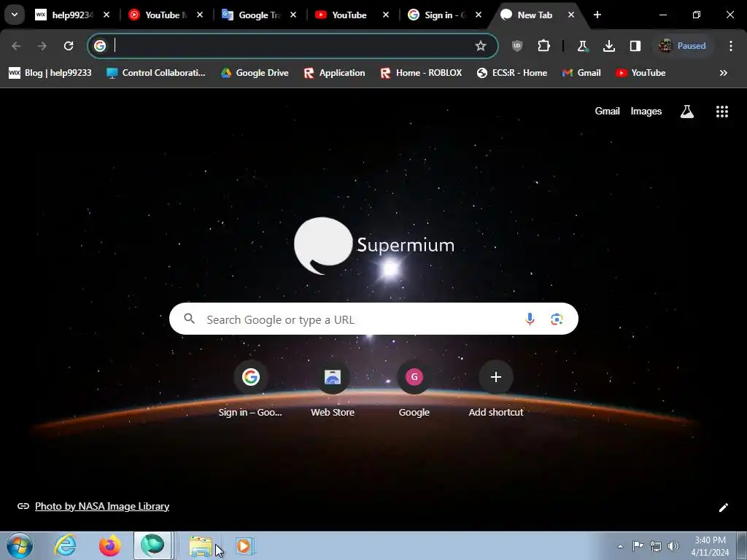Go forward with the forward arrow
Image resolution: width=747 pixels, height=560 pixels.
tap(42, 46)
